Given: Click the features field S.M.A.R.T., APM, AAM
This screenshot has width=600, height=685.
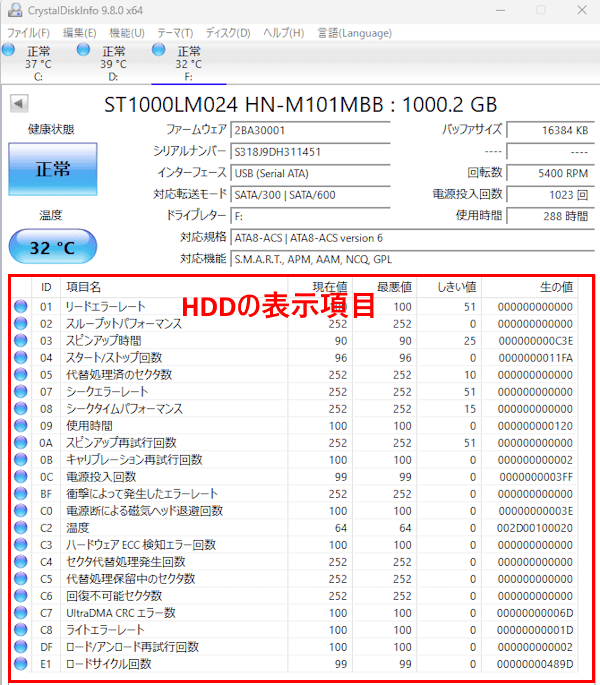Looking at the screenshot, I should (412, 259).
